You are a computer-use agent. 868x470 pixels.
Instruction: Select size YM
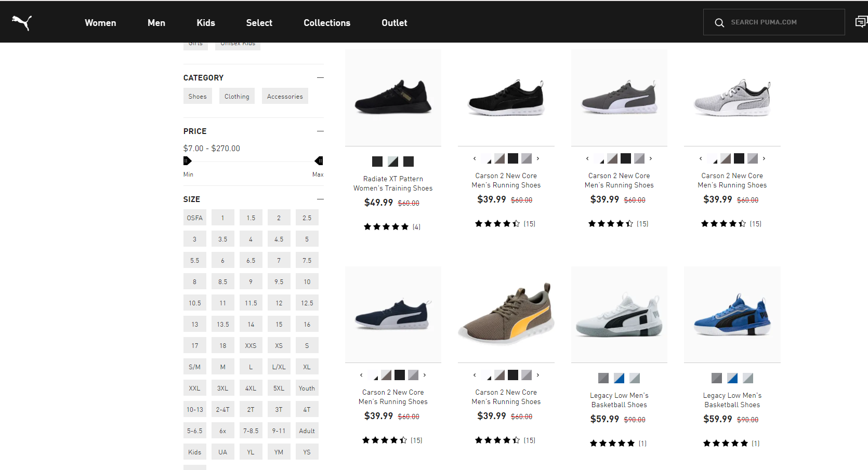279,452
